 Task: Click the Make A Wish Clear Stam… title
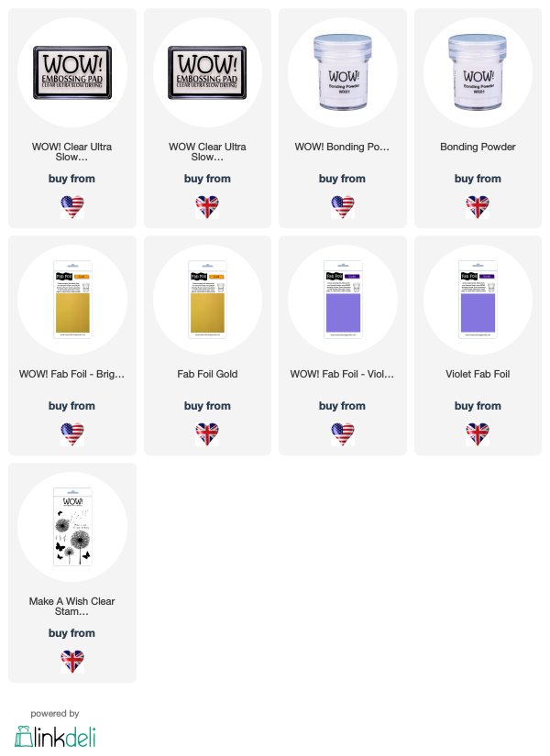tap(71, 606)
